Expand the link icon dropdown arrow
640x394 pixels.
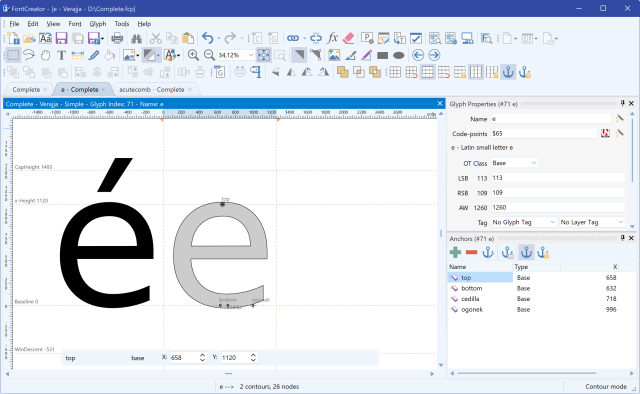[304, 39]
